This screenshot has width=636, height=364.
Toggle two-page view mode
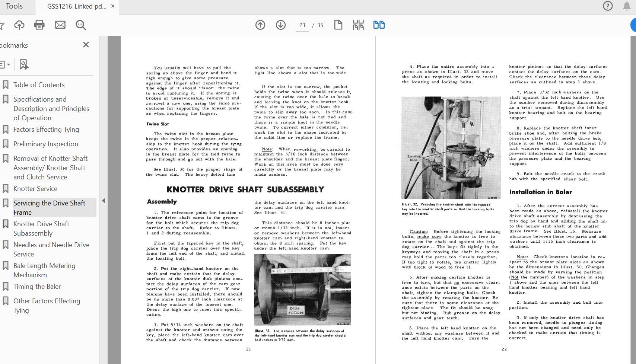[379, 25]
